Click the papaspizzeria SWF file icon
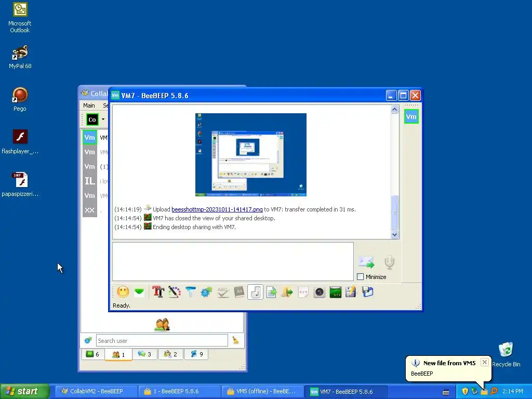532x399 pixels. point(20,184)
